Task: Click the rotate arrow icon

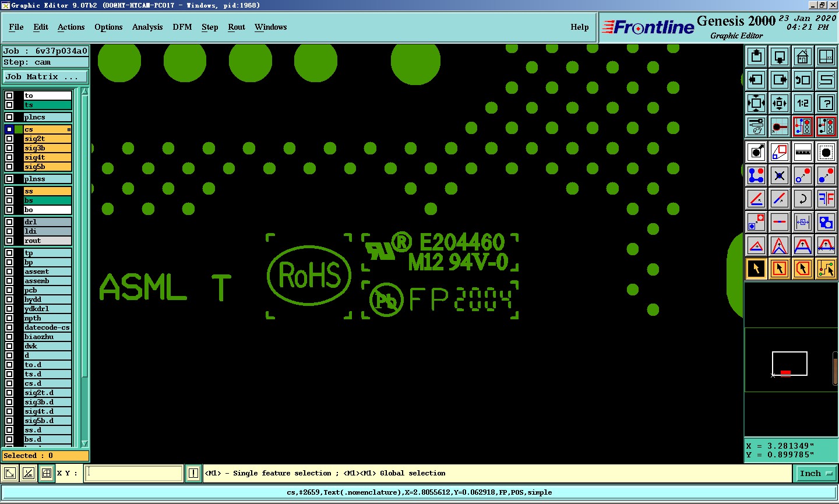Action: point(803,199)
